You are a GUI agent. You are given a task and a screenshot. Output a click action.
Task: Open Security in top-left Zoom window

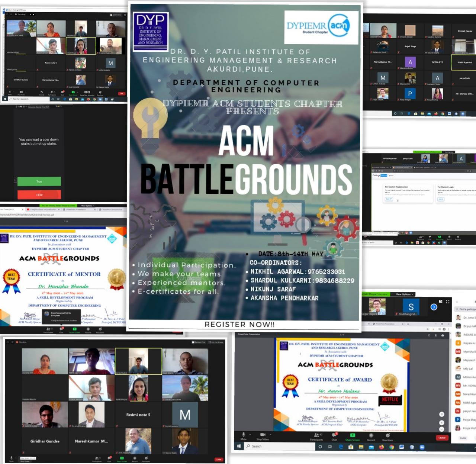pos(42,93)
